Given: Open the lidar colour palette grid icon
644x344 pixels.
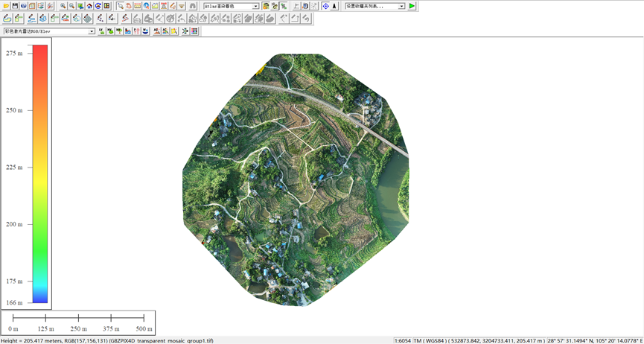Looking at the screenshot, I should coord(194,31).
